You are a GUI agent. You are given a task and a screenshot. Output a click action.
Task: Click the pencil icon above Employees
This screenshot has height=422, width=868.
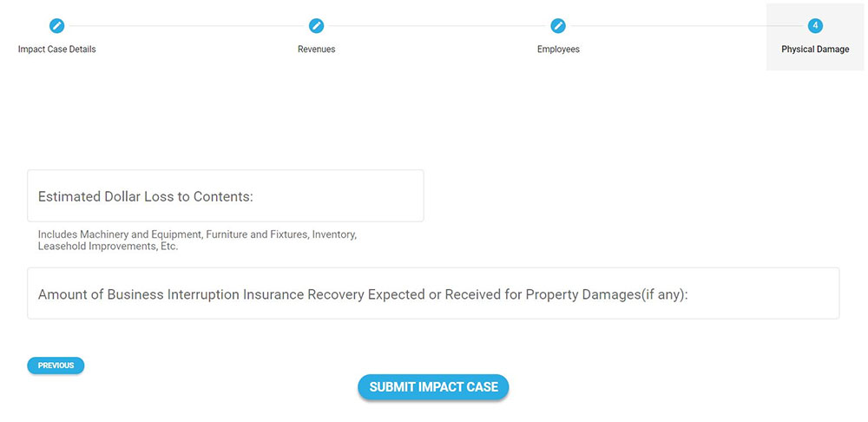[x=558, y=26]
